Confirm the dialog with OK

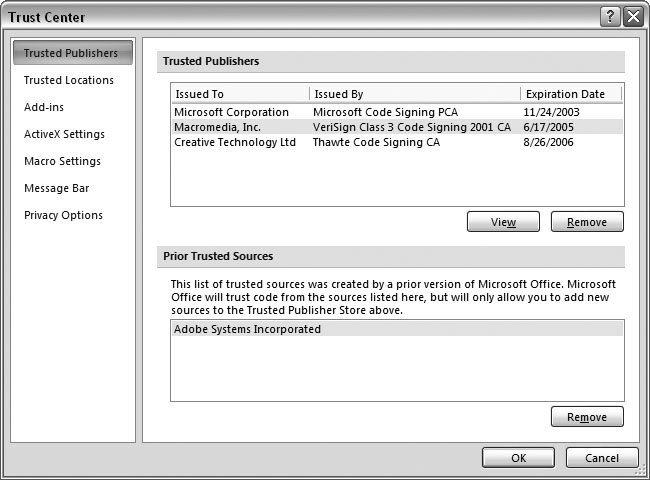tap(518, 457)
